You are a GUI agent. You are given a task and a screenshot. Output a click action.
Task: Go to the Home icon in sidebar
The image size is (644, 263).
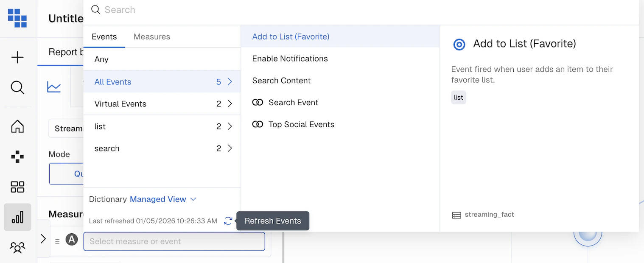click(17, 126)
